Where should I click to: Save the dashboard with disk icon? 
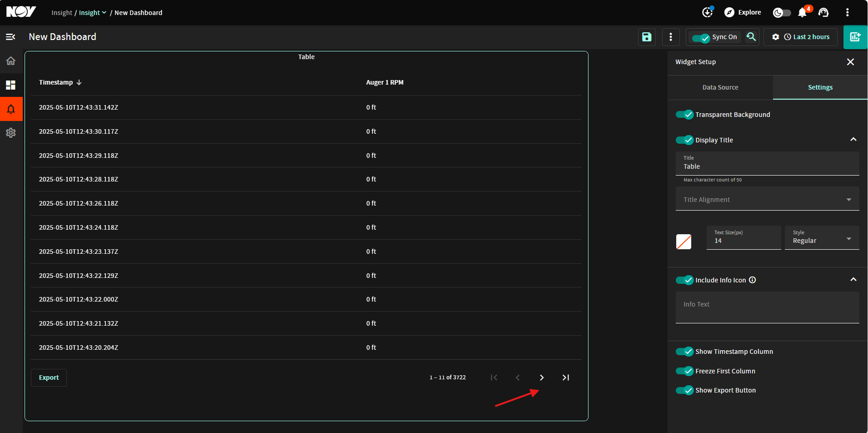[647, 37]
